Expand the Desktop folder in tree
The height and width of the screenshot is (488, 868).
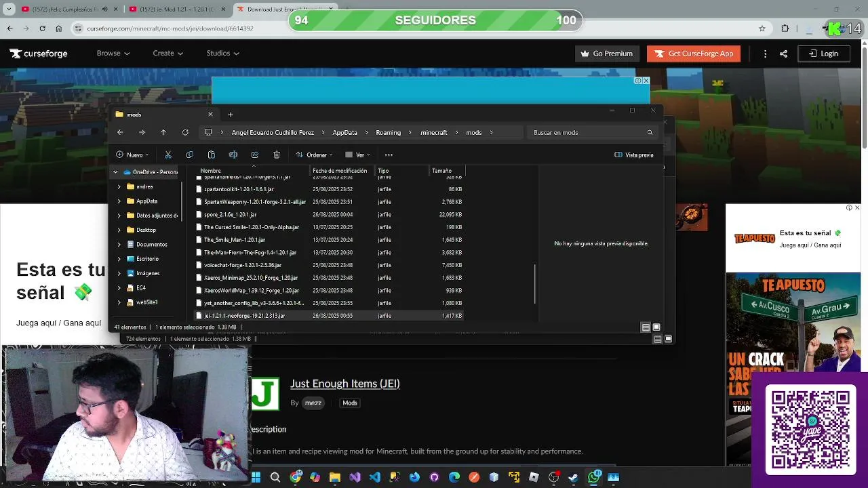click(119, 230)
